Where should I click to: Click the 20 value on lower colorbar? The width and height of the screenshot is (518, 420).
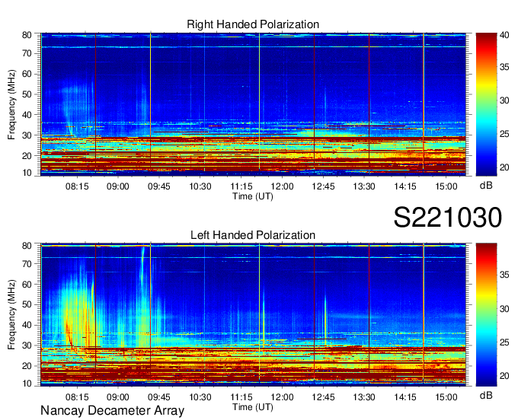[x=504, y=376]
